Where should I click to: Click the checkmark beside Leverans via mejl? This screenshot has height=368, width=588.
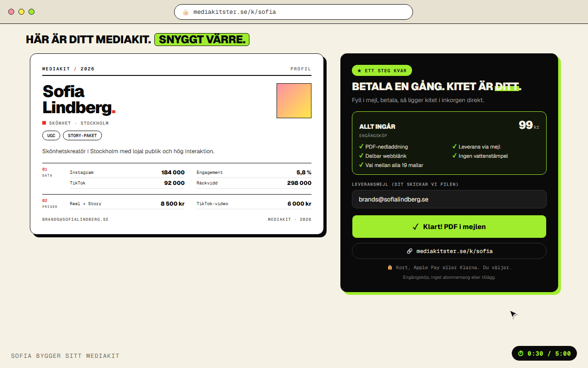(454, 147)
